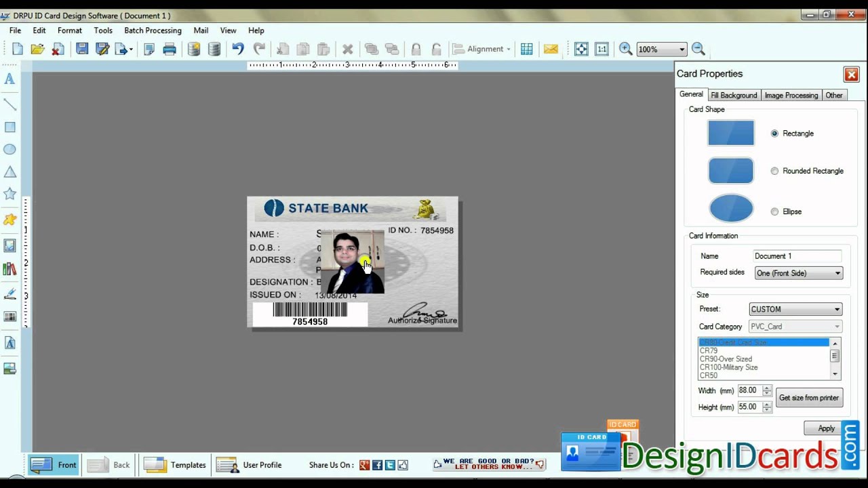Save the document using floppy disk icon
The image size is (868, 488).
(82, 49)
